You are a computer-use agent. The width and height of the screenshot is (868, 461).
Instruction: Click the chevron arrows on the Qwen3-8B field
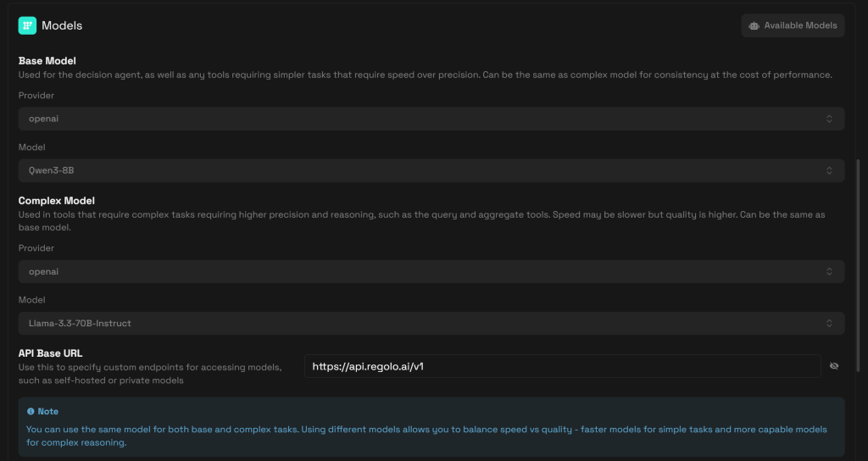coord(829,170)
